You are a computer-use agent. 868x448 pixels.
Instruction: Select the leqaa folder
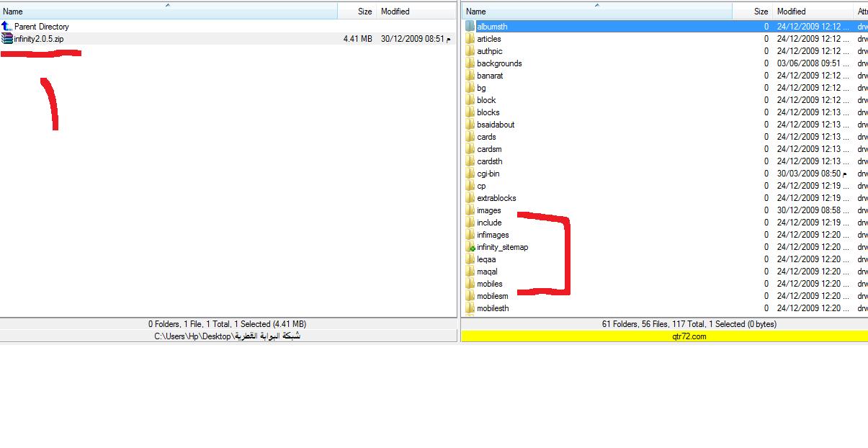coord(486,259)
